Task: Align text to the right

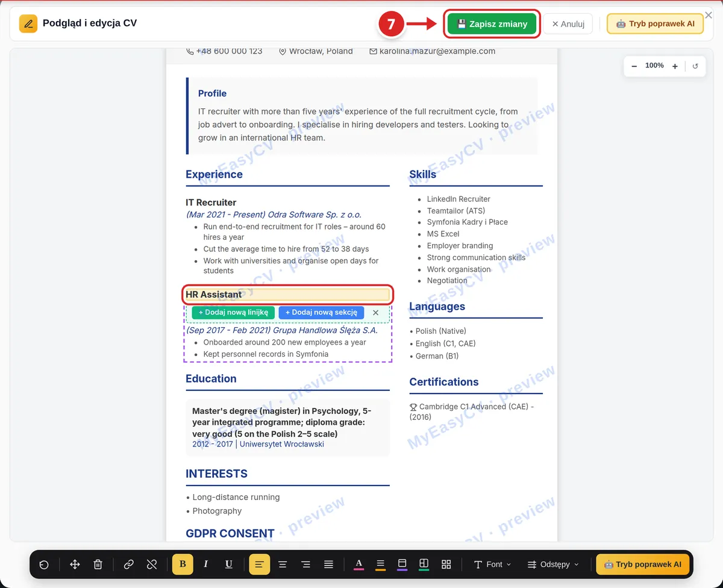Action: tap(305, 565)
